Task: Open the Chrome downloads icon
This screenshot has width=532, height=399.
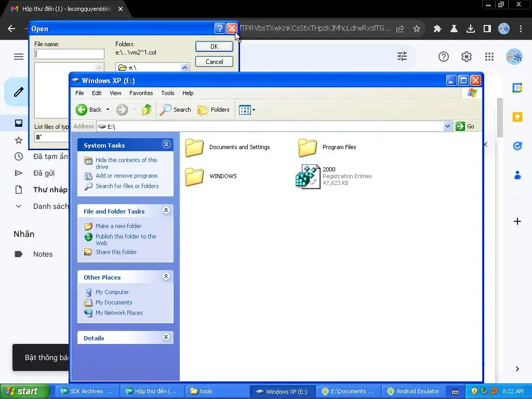Action: coord(471,29)
